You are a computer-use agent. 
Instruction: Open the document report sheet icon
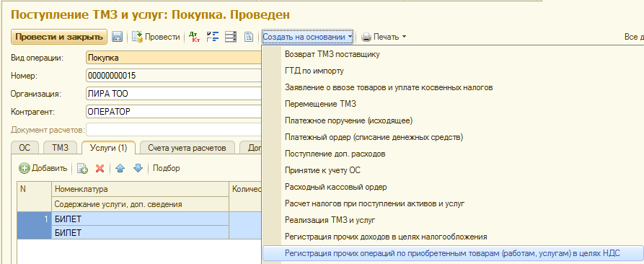point(249,37)
